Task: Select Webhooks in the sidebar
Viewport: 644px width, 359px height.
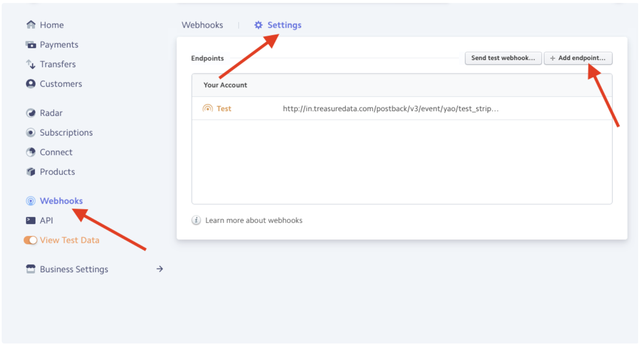Action: (x=61, y=201)
